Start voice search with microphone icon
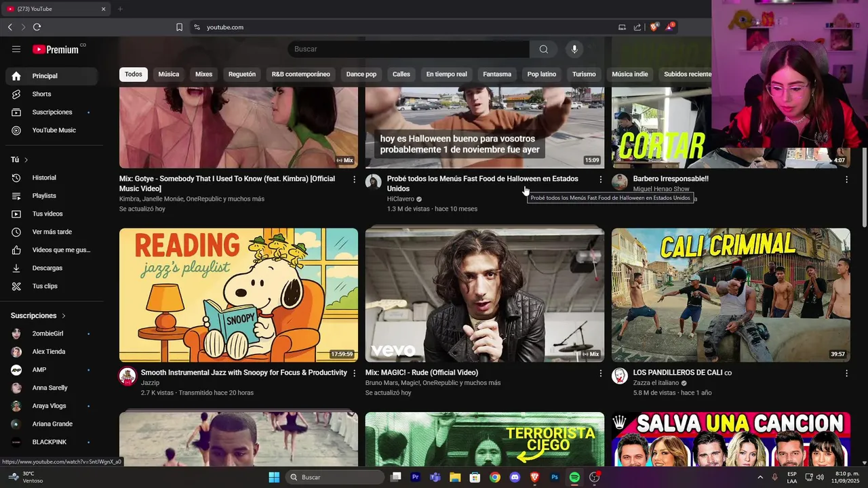Image resolution: width=868 pixels, height=488 pixels. click(x=574, y=49)
